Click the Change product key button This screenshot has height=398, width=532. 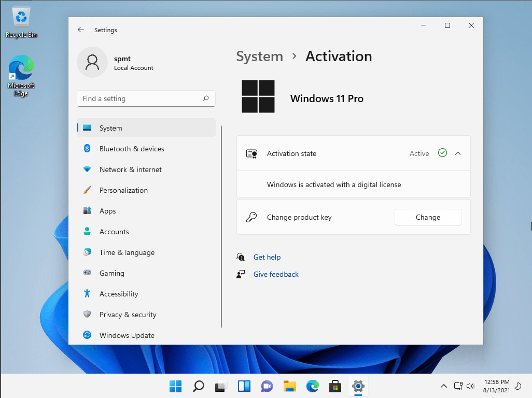tap(428, 217)
